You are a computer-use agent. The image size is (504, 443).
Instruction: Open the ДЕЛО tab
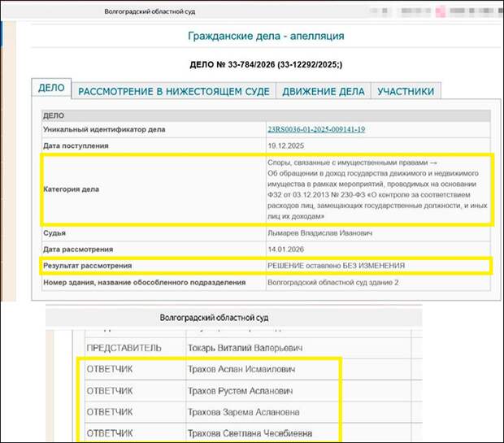click(x=51, y=88)
